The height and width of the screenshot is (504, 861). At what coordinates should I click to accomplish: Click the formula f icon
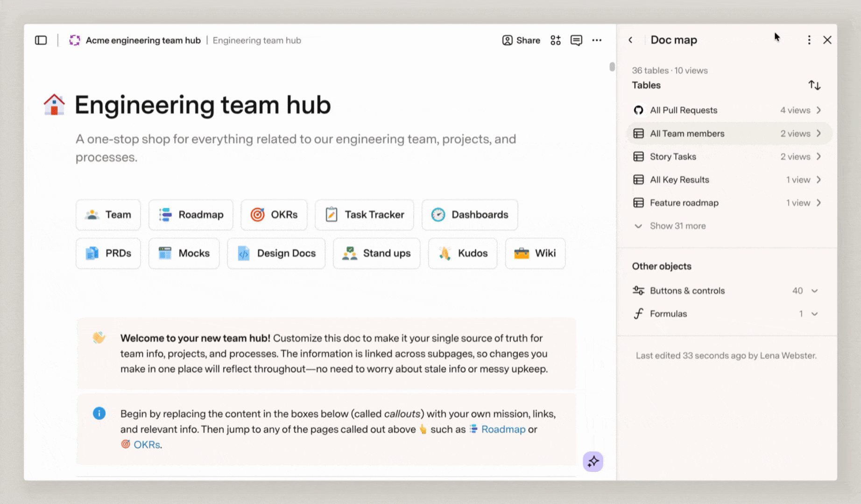[638, 314]
